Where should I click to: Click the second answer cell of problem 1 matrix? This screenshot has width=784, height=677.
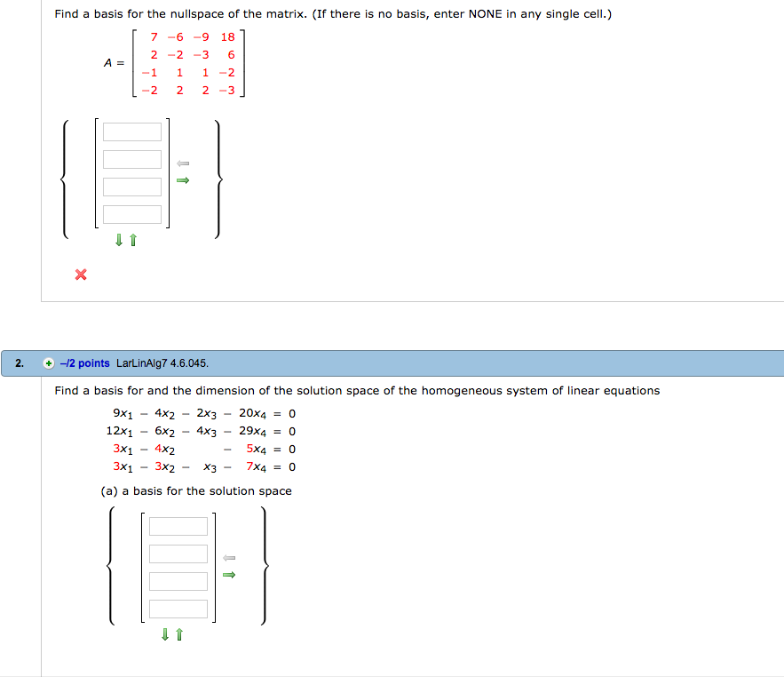[x=131, y=159]
